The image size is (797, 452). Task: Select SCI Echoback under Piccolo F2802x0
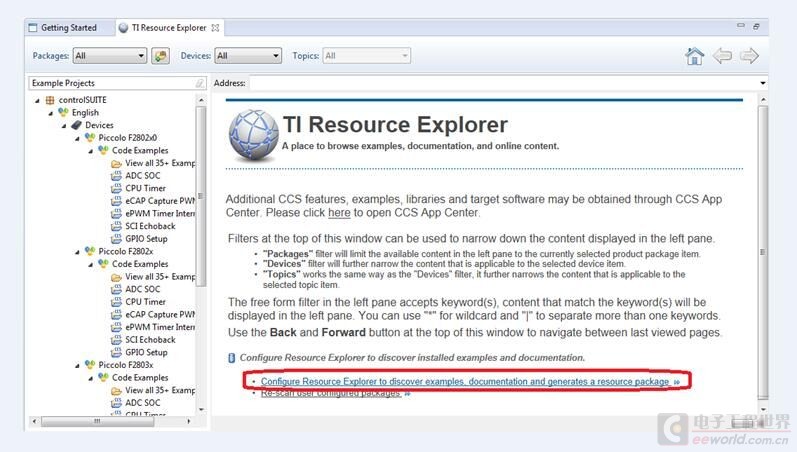150,226
